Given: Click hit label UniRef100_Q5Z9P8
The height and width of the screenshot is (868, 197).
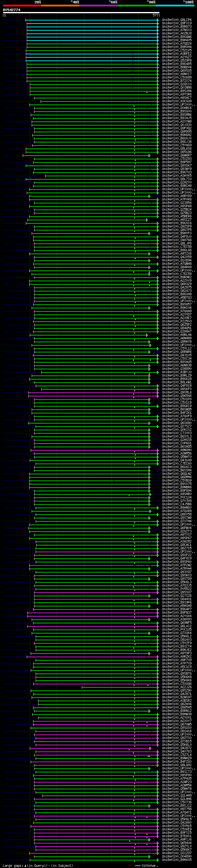Looking at the screenshot, I should [x=177, y=61].
